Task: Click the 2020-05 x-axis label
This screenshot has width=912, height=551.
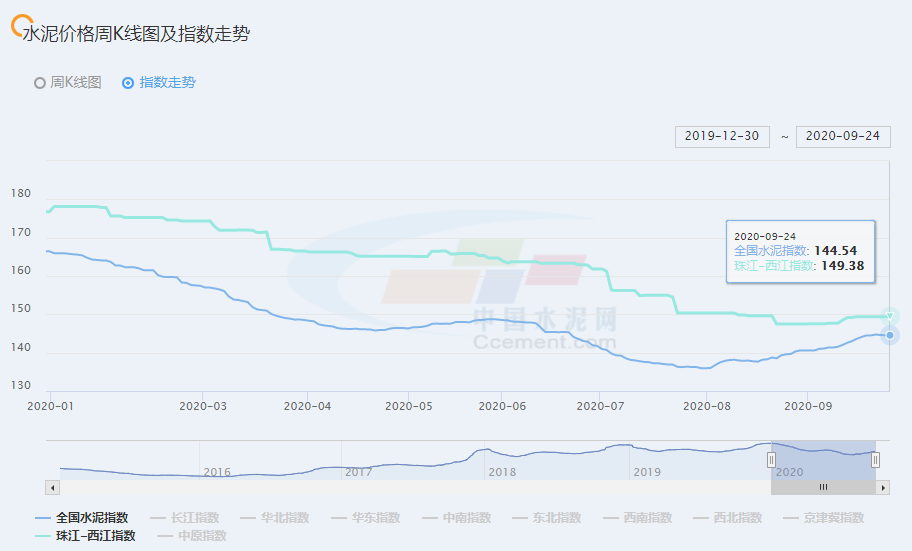Action: pos(409,406)
